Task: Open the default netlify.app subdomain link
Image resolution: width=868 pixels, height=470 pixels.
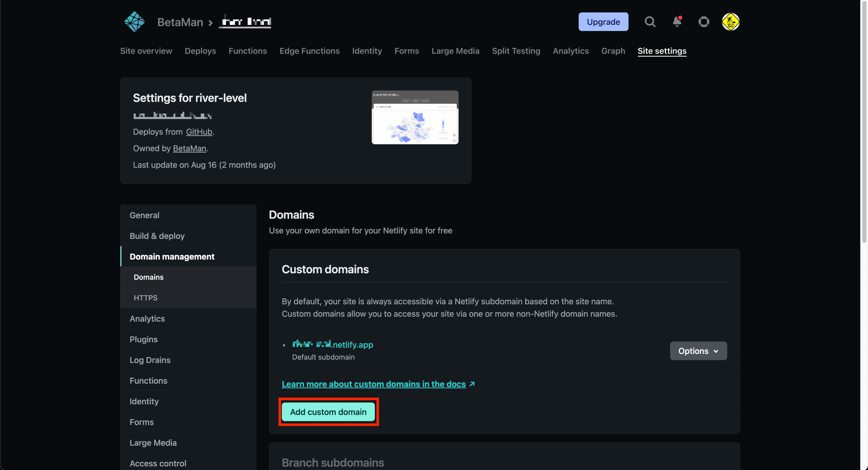Action: pos(332,345)
